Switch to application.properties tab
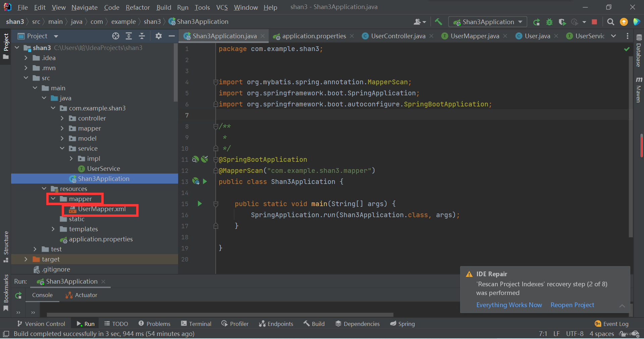644x339 pixels. [314, 36]
